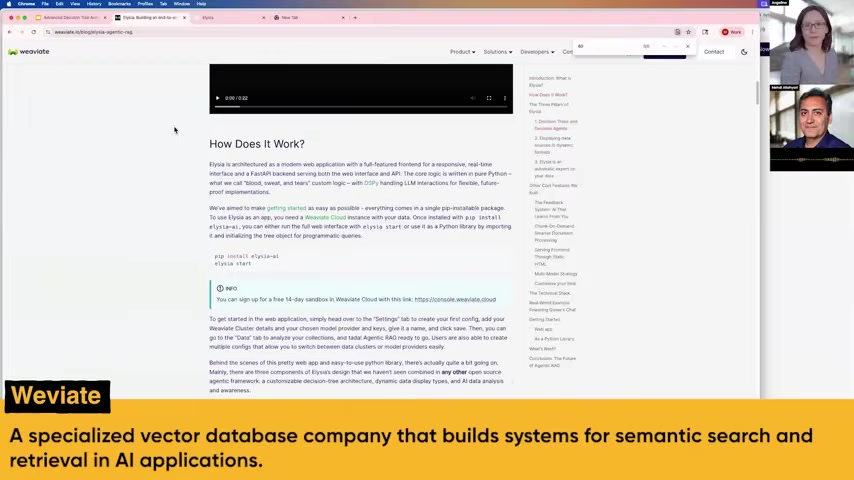Expand the Developers dropdown menu
This screenshot has height=480, width=854.
(536, 52)
